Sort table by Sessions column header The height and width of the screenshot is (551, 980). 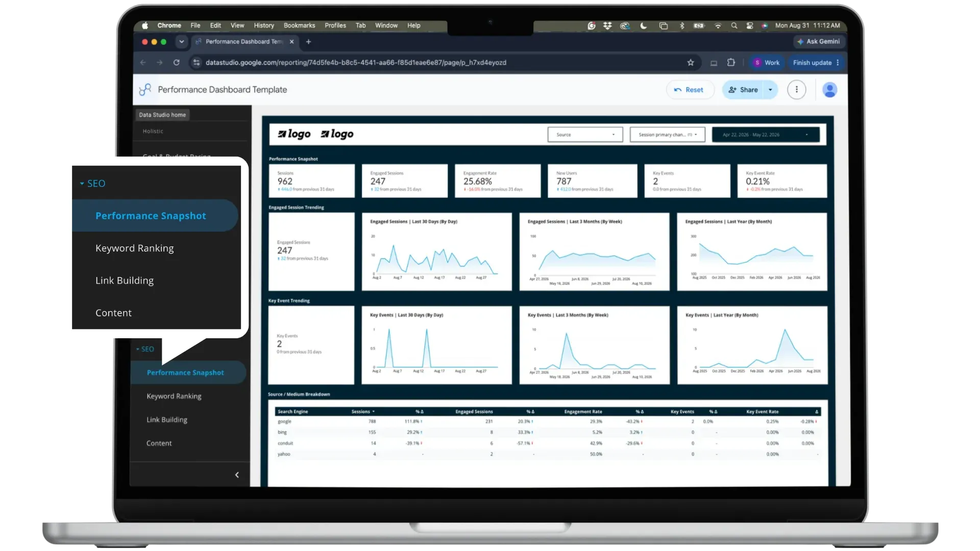coord(363,412)
